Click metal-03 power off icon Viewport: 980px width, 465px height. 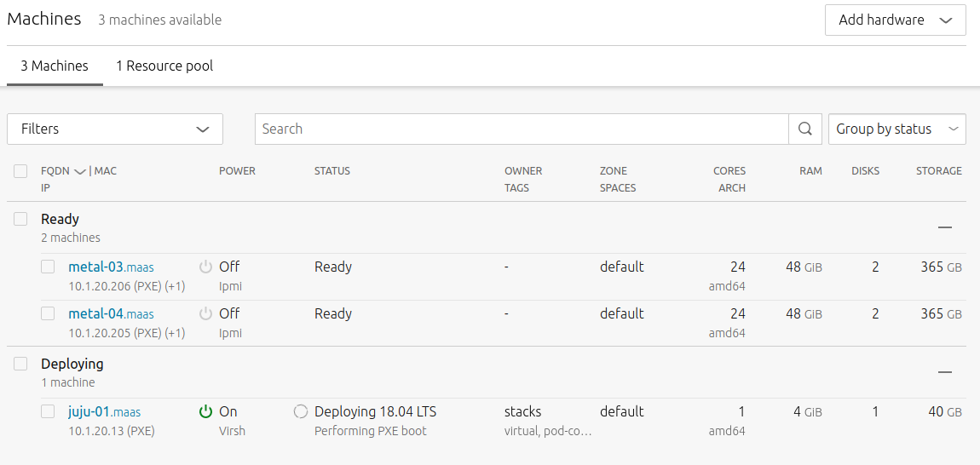coord(205,267)
